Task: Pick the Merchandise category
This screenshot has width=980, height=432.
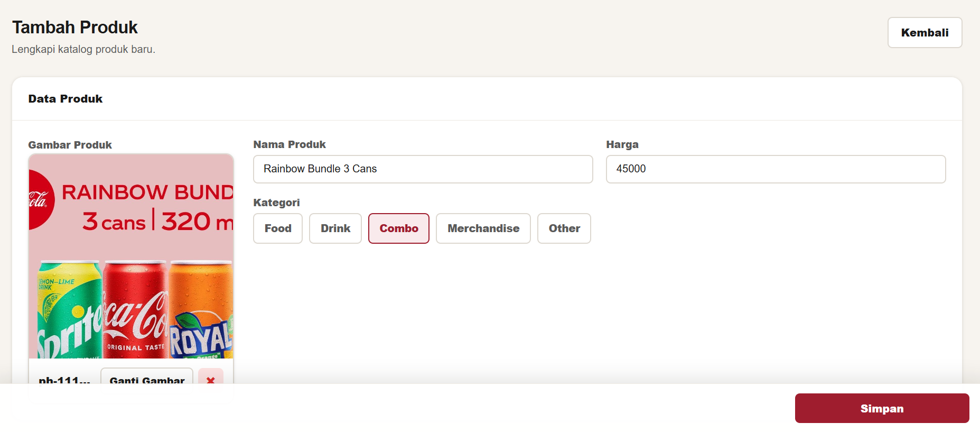Action: pos(483,228)
